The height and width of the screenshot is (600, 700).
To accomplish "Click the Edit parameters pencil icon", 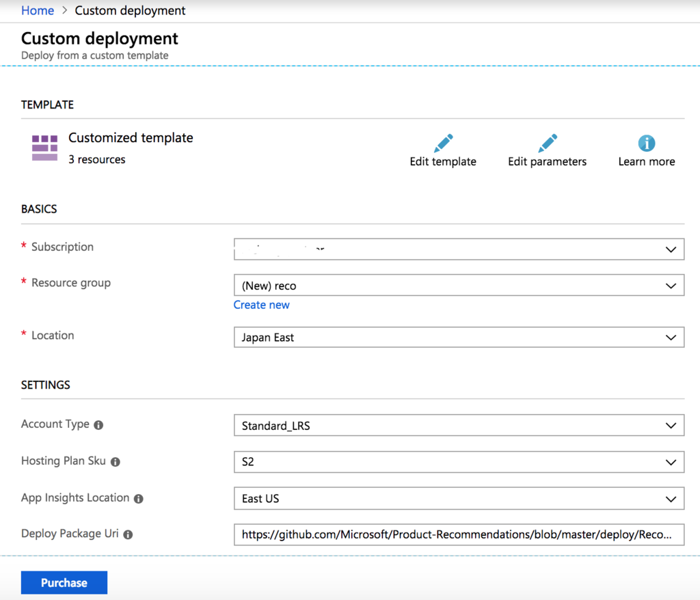I will 548,143.
